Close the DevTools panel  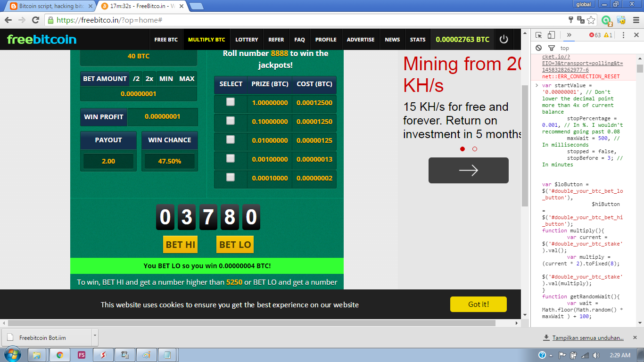click(636, 35)
